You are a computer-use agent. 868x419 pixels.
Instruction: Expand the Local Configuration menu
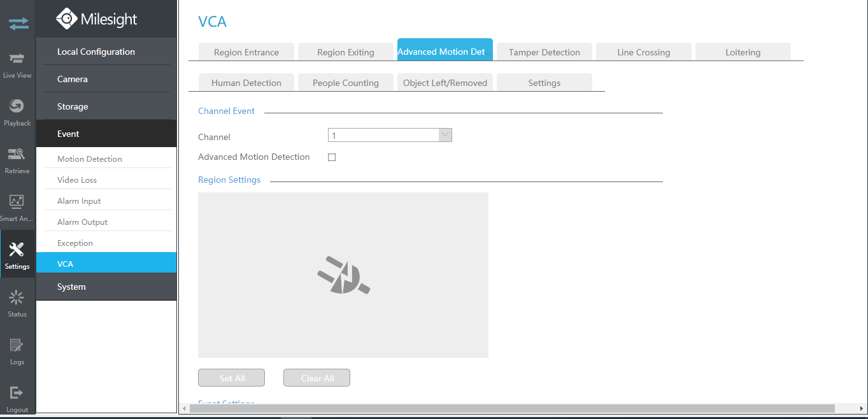pos(106,52)
